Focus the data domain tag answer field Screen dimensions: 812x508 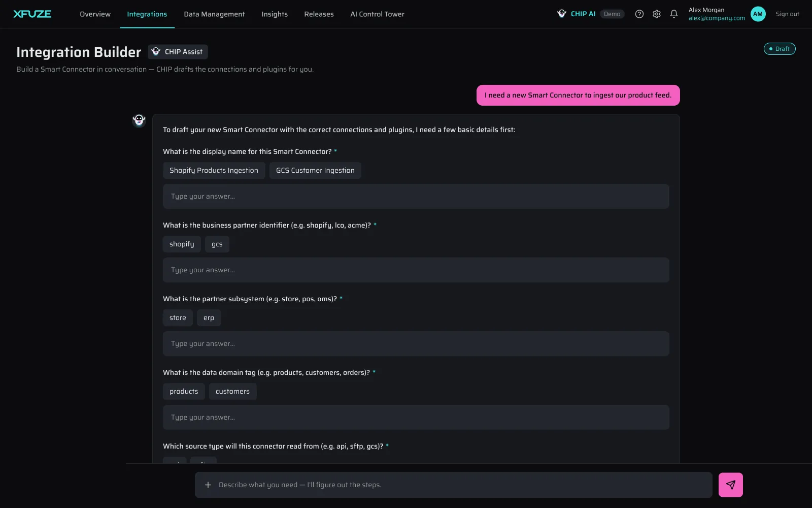(x=416, y=417)
